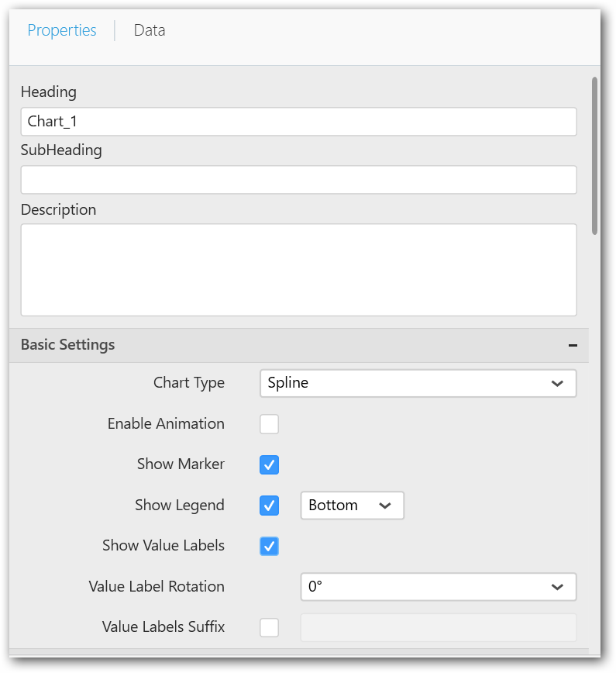The height and width of the screenshot is (673, 616).
Task: Click the vertical scrollbar on the panel
Action: pyautogui.click(x=594, y=155)
